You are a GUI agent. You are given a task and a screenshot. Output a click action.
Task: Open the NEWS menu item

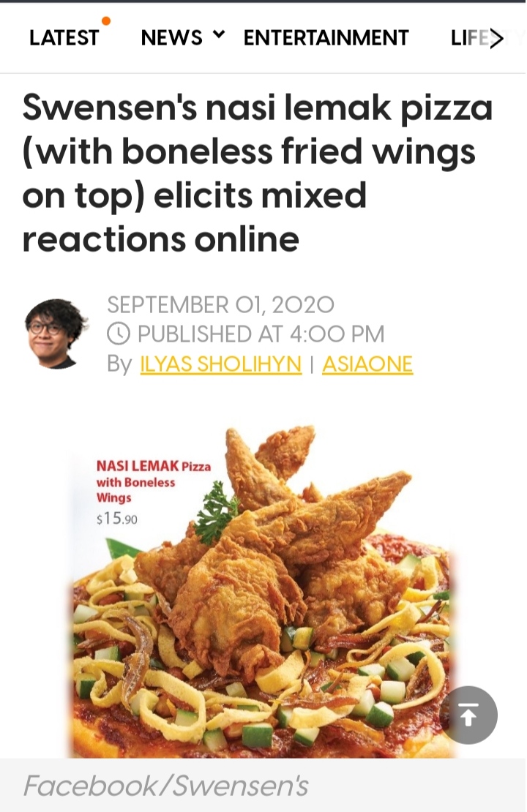click(171, 38)
